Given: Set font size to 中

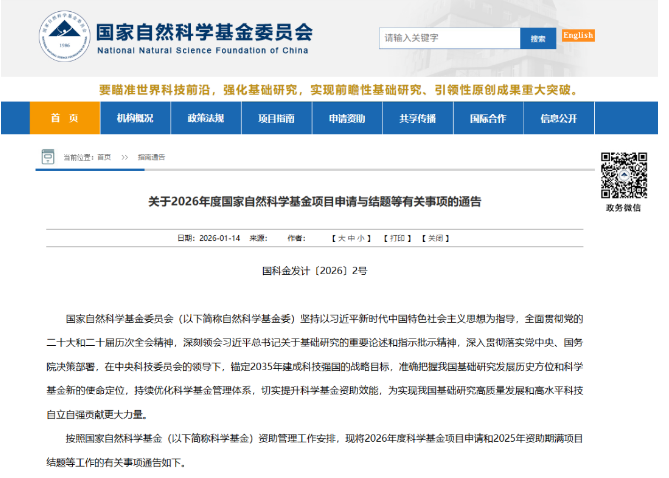Looking at the screenshot, I should point(351,238).
